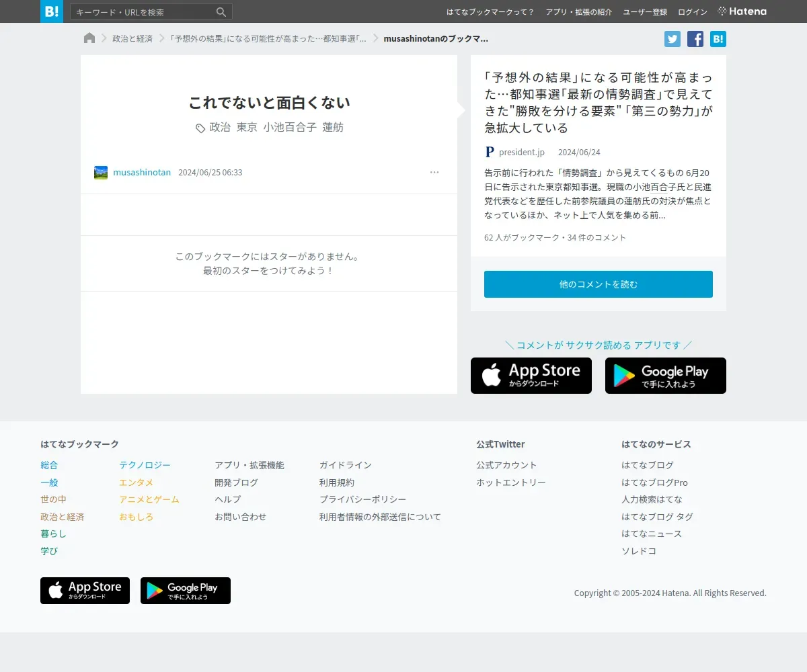Click musashinotan's user avatar
This screenshot has width=807, height=672.
click(x=101, y=173)
